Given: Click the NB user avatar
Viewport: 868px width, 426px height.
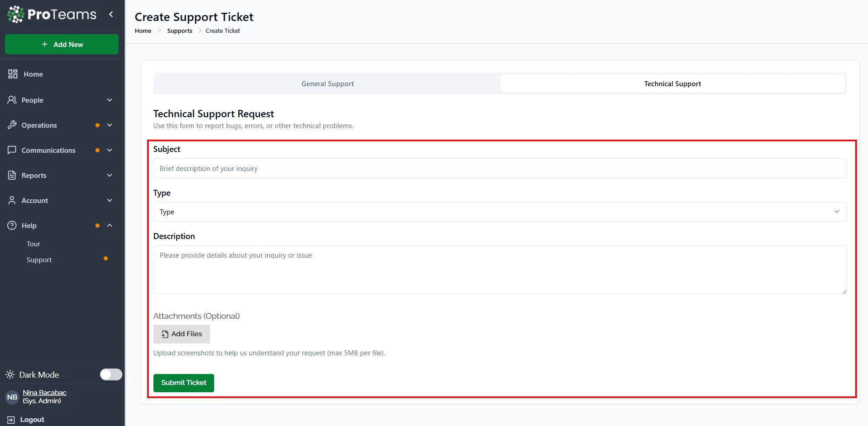Looking at the screenshot, I should tap(12, 397).
